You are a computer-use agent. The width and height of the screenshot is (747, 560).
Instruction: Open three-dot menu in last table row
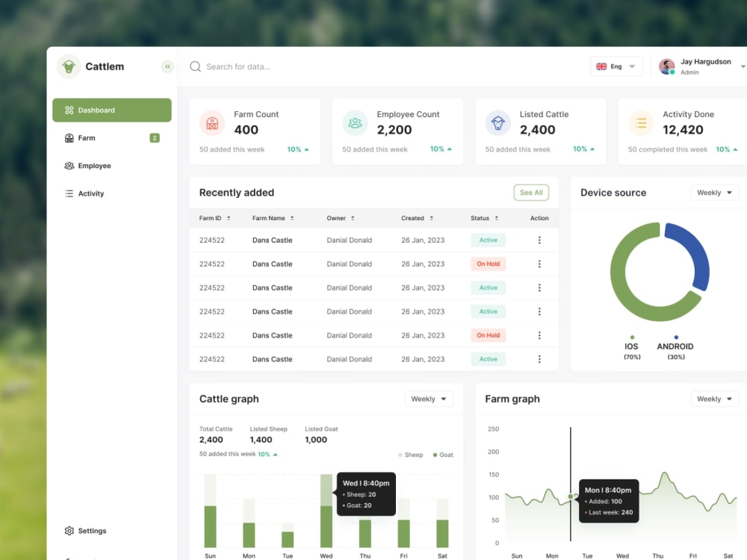pos(539,359)
